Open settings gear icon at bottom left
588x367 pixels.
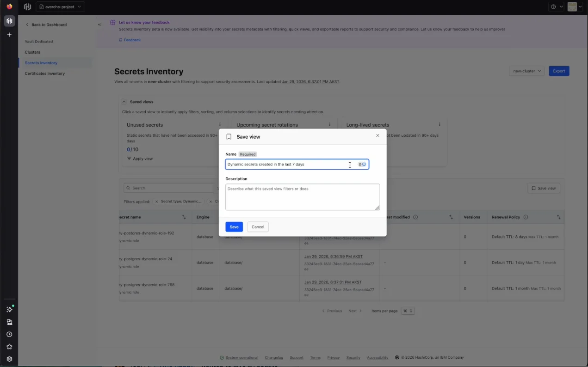click(x=9, y=359)
